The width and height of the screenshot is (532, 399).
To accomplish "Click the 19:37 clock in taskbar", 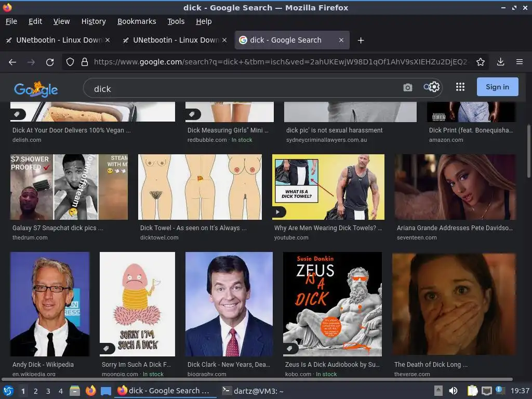I will [x=520, y=391].
